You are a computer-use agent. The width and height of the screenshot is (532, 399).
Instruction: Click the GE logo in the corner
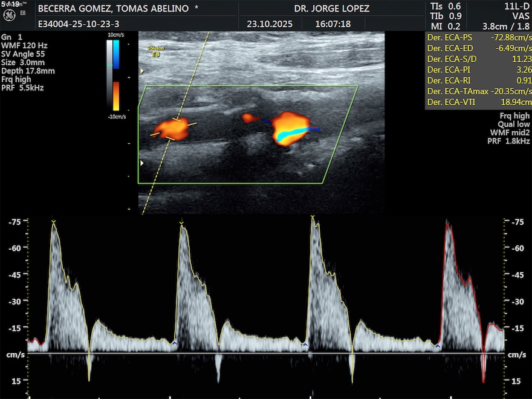coord(8,13)
